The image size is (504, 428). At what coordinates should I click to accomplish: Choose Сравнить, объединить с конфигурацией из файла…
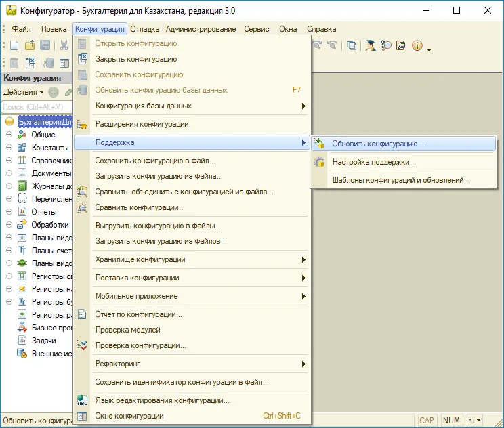tap(192, 192)
